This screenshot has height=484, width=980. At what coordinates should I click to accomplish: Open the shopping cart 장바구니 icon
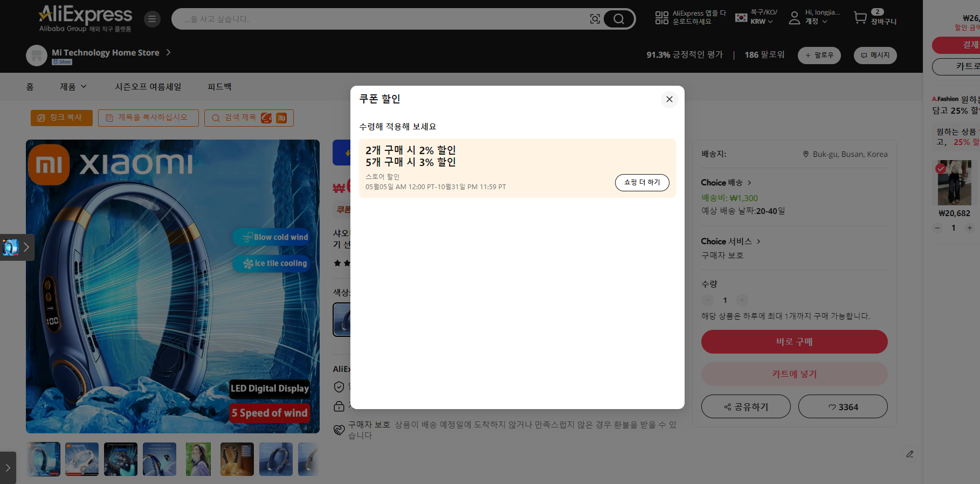click(875, 17)
